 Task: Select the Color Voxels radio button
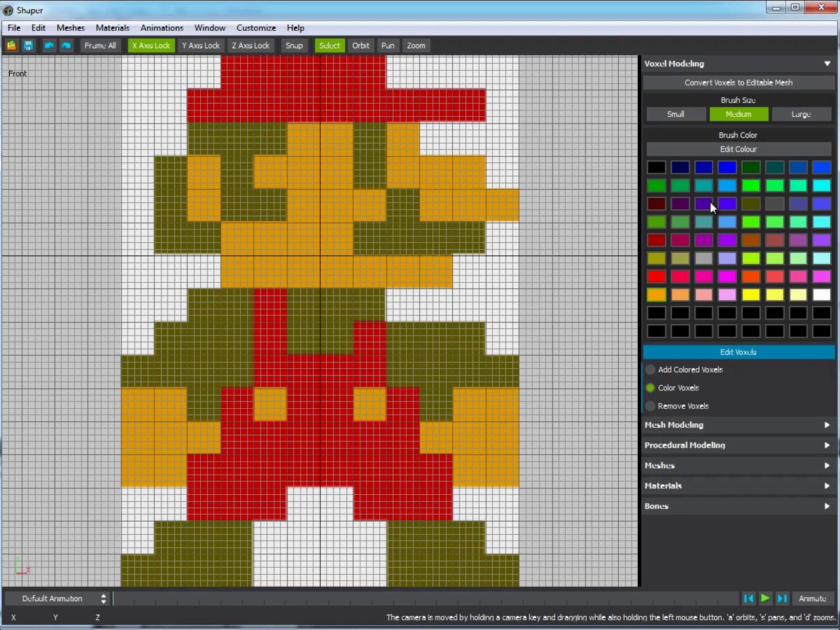(x=650, y=388)
